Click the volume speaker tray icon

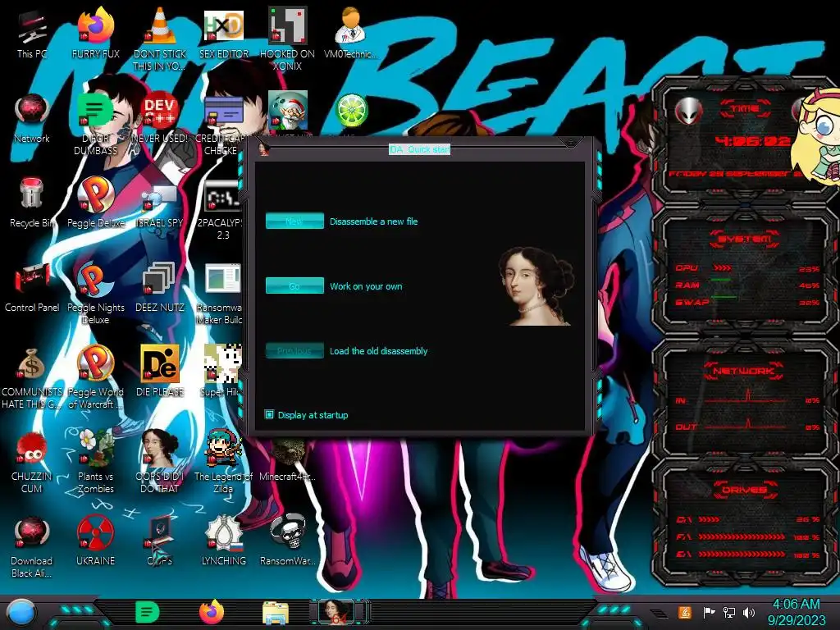(x=749, y=612)
